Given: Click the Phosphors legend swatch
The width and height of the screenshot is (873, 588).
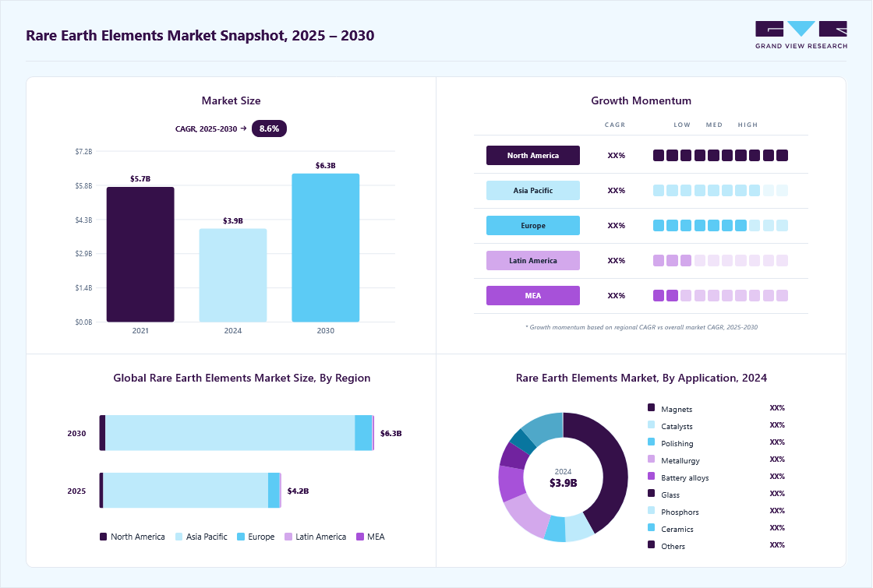Looking at the screenshot, I should 652,511.
